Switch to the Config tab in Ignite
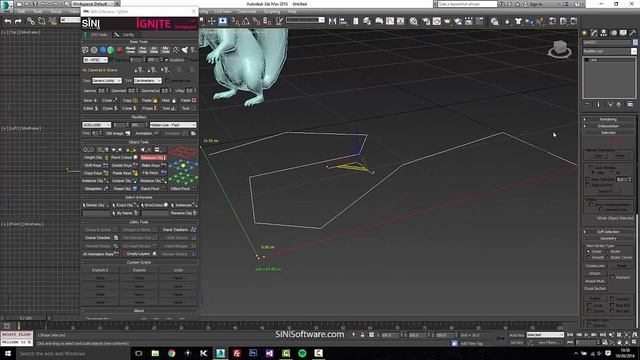Viewport: 640px width, 360px height. pos(124,35)
